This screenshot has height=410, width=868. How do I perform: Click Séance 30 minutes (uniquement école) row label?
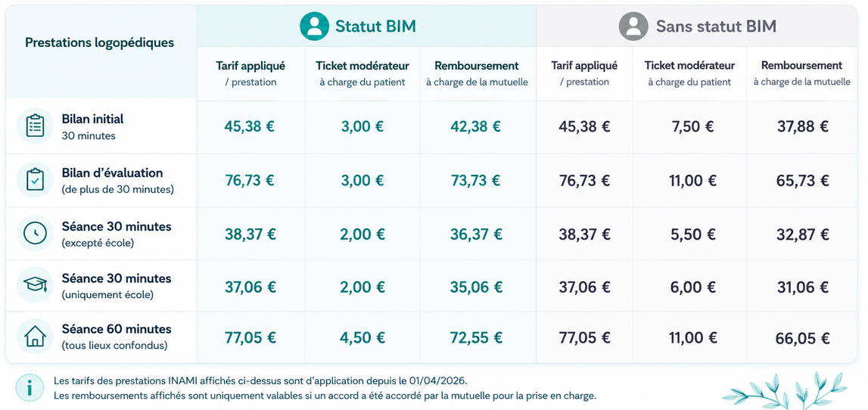tap(117, 286)
